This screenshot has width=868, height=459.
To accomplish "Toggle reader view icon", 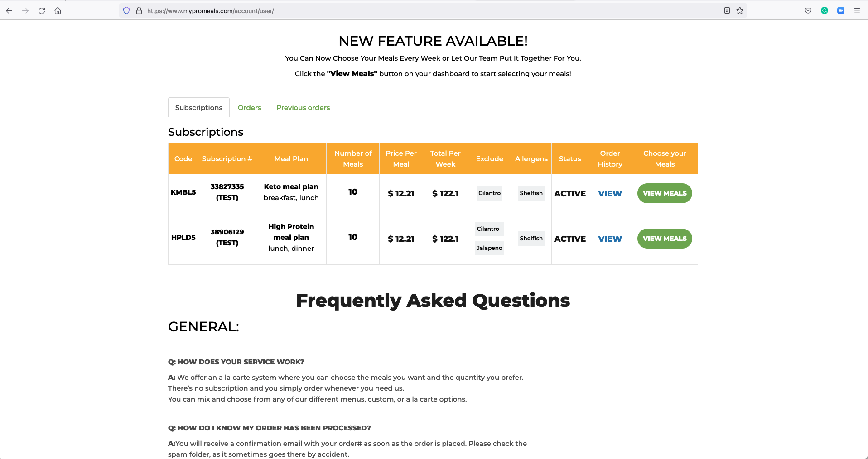I will 727,11.
